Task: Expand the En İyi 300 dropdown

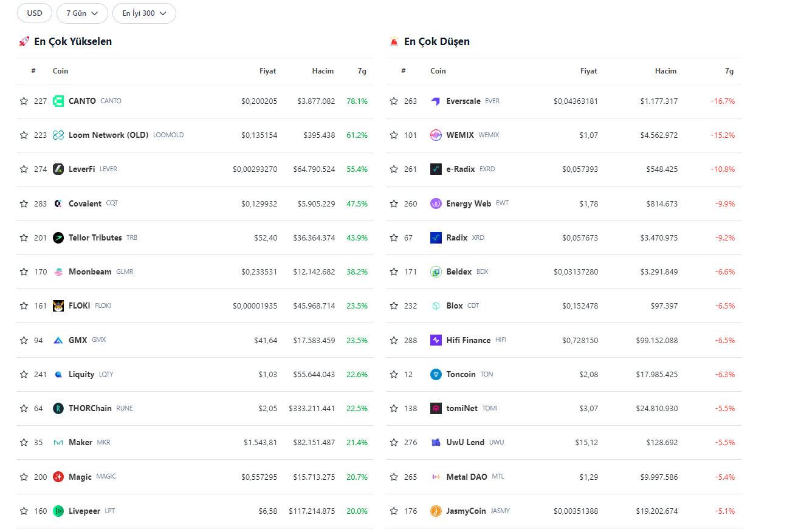Action: click(x=144, y=13)
